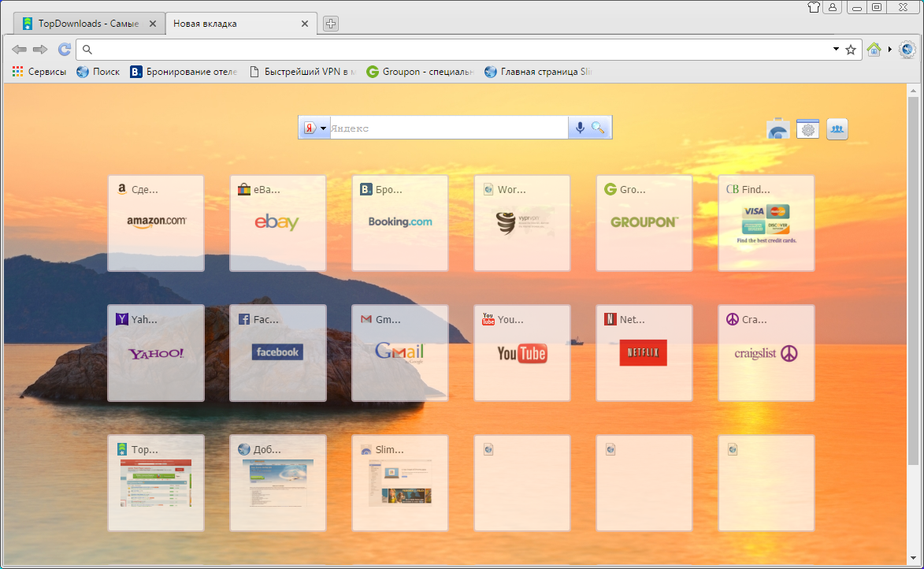Viewport: 924px width, 569px height.
Task: Click the scrollbar down arrow
Action: tap(913, 558)
